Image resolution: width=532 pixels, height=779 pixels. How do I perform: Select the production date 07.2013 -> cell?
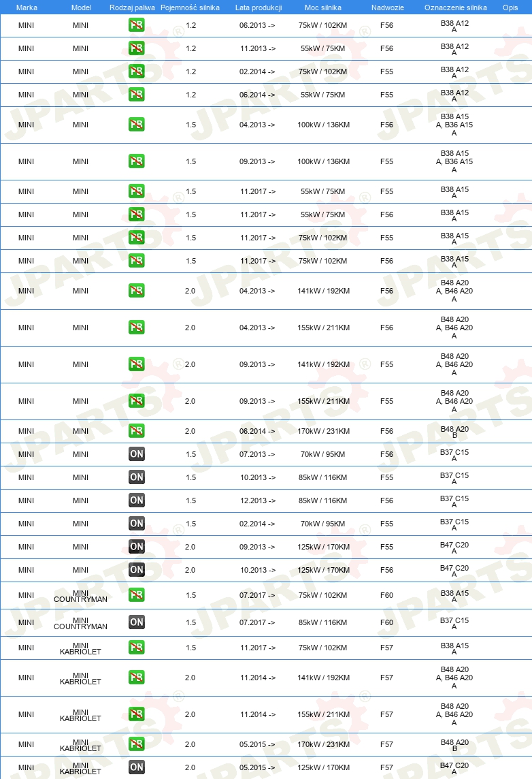(x=257, y=454)
